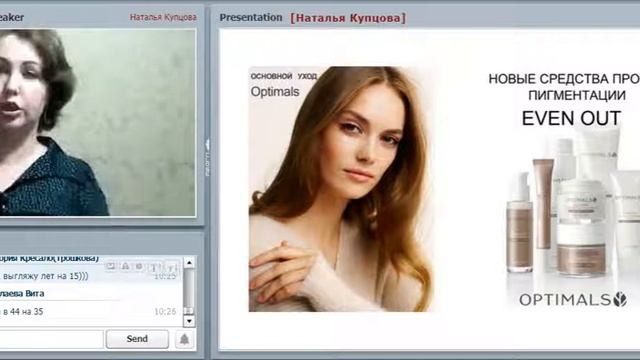This screenshot has width=640, height=360.
Task: Click the second faded chat toolbar icon
Action: tap(125, 267)
